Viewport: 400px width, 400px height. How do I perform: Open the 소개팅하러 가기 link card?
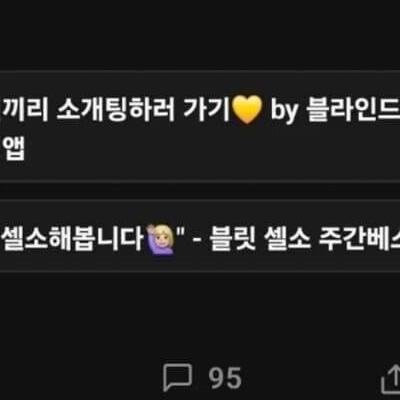pos(200,126)
